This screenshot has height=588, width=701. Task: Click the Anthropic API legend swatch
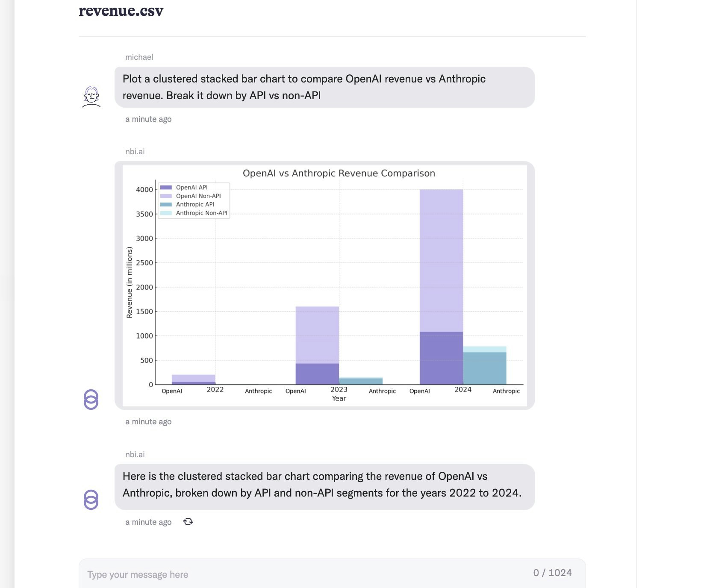click(x=166, y=204)
